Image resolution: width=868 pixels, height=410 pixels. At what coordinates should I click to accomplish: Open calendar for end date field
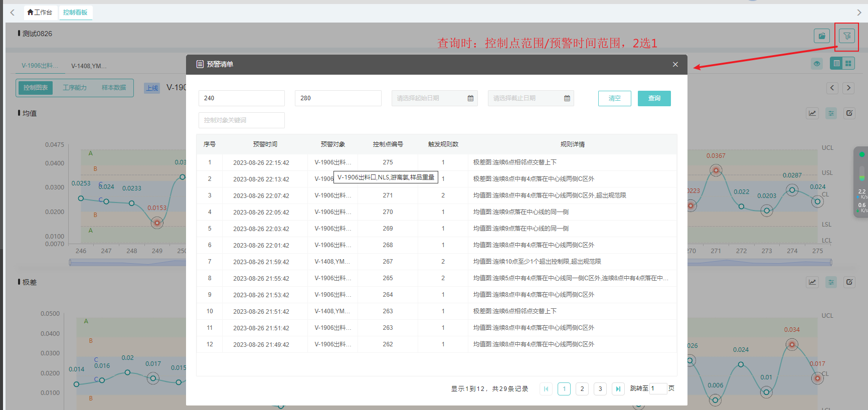point(567,98)
